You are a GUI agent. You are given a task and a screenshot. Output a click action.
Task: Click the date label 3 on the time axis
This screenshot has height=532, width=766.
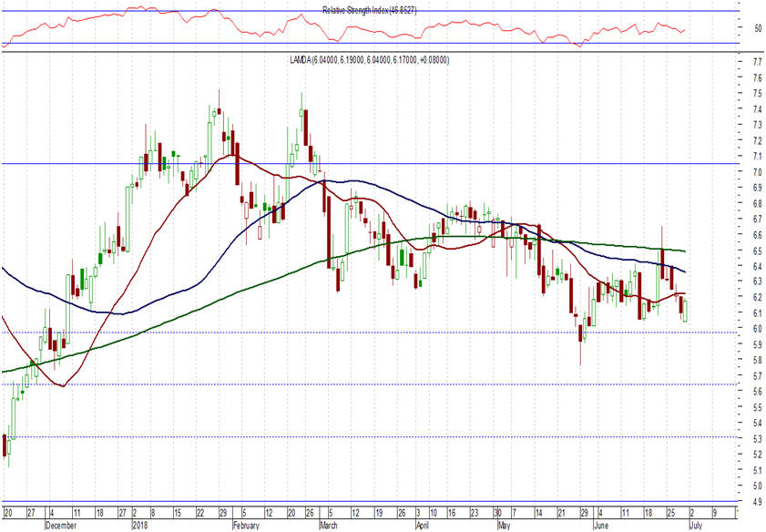tap(419, 513)
